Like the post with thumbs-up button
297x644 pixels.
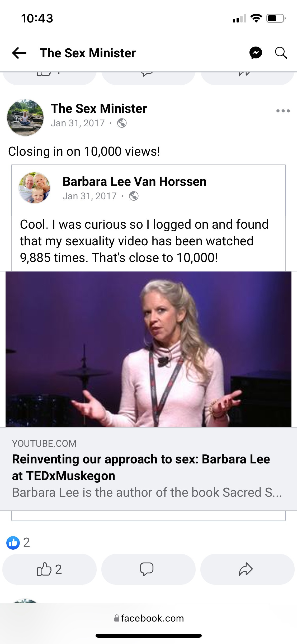click(49, 569)
